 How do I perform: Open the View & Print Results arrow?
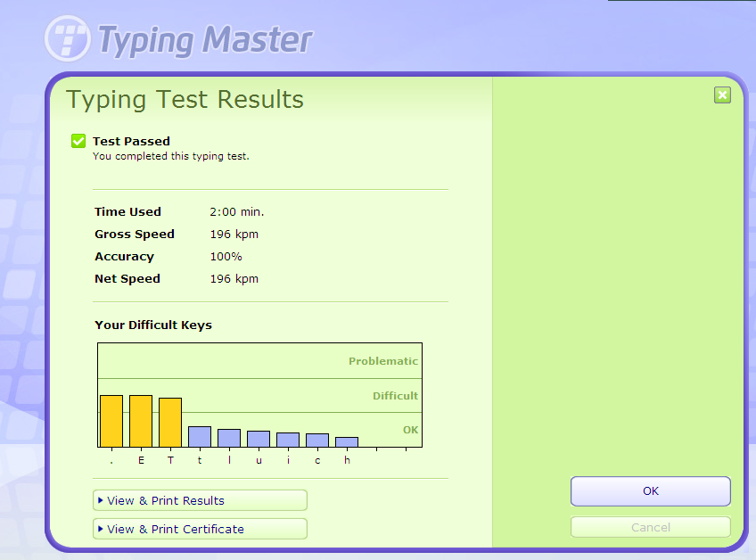point(101,500)
